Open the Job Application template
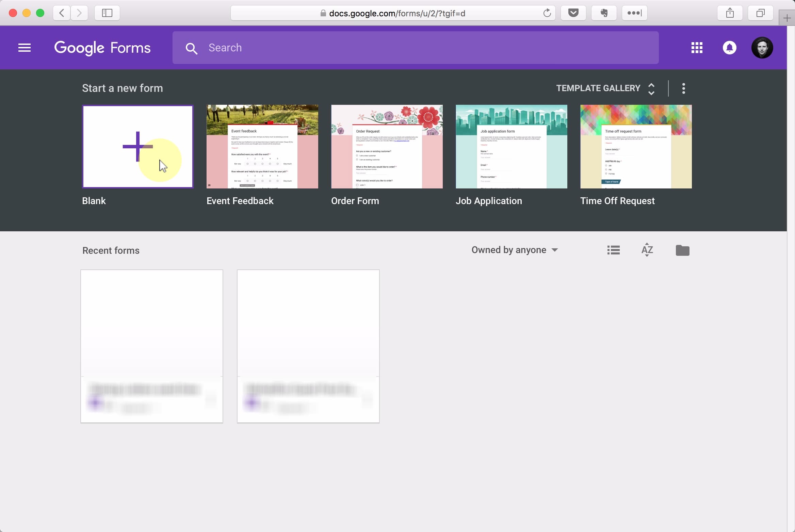This screenshot has width=795, height=532. 511,147
